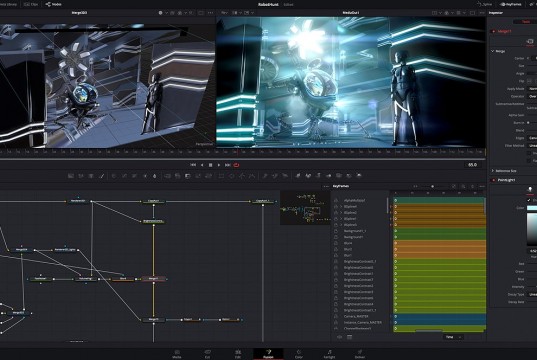This screenshot has height=360, width=537.
Task: Add a Renderer 3D node from the toolbar
Action: (359, 176)
